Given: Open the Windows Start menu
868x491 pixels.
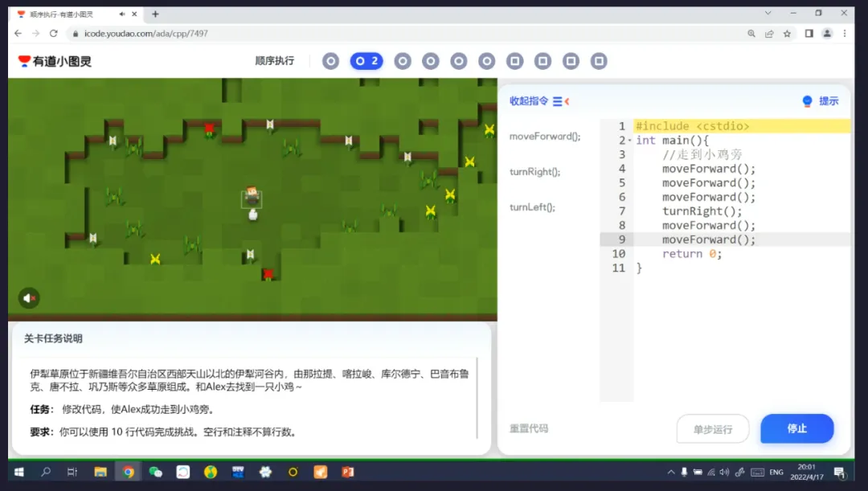Looking at the screenshot, I should pos(18,473).
